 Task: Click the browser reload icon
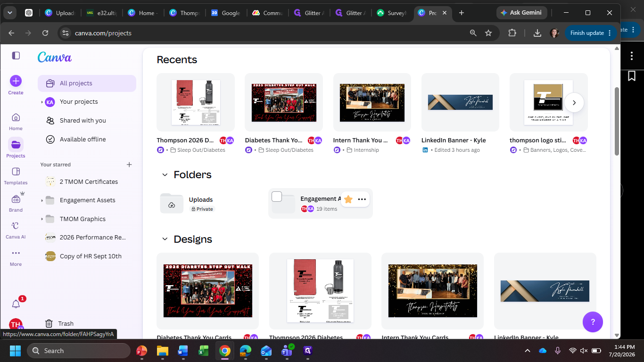[45, 33]
